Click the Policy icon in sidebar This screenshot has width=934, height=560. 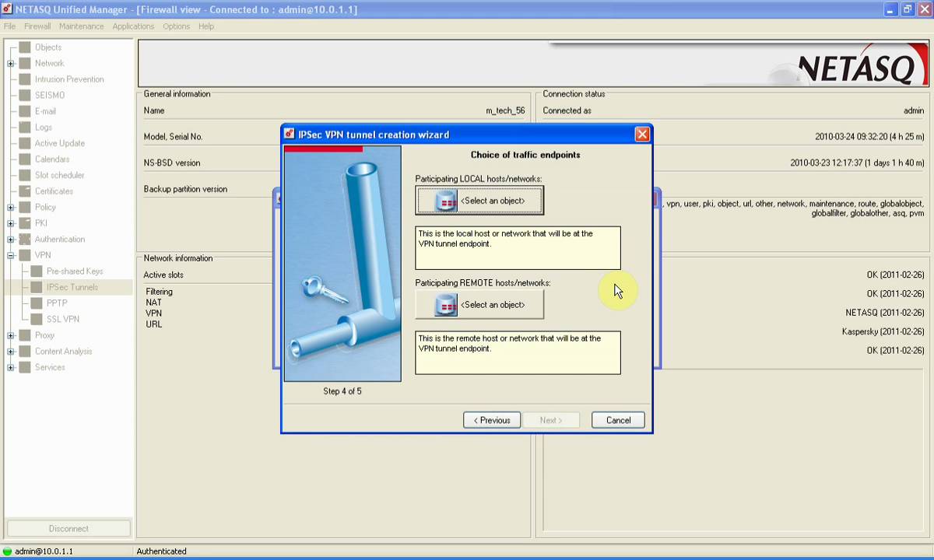pyautogui.click(x=25, y=208)
